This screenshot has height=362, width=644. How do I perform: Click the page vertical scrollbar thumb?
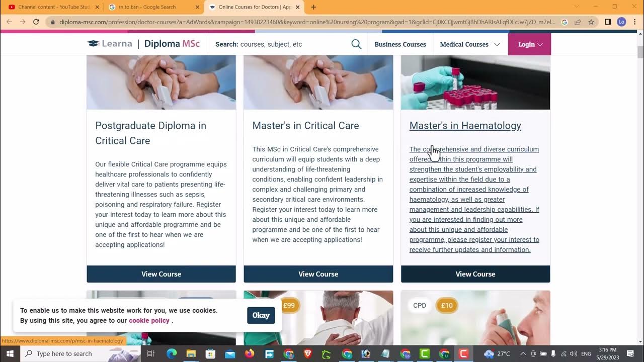click(640, 52)
